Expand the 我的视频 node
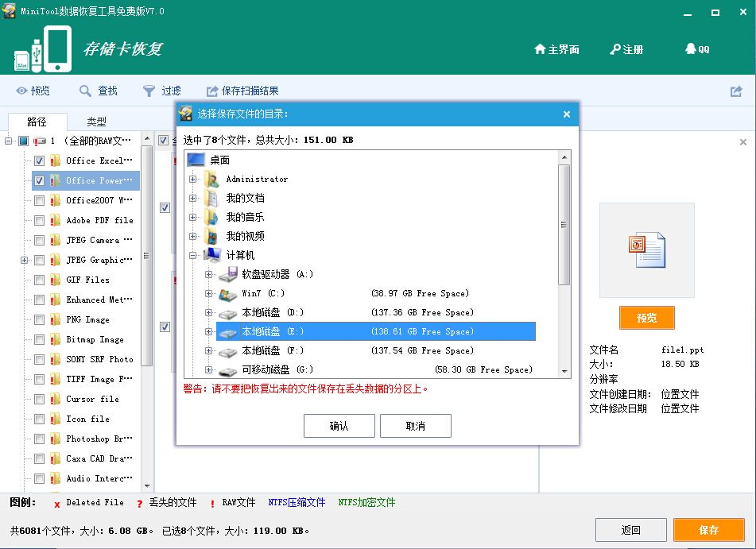 (x=193, y=236)
